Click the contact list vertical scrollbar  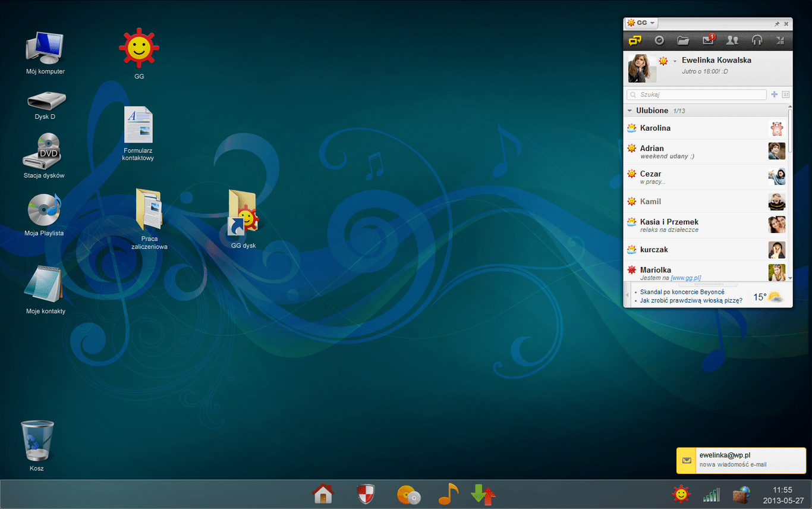[x=790, y=193]
